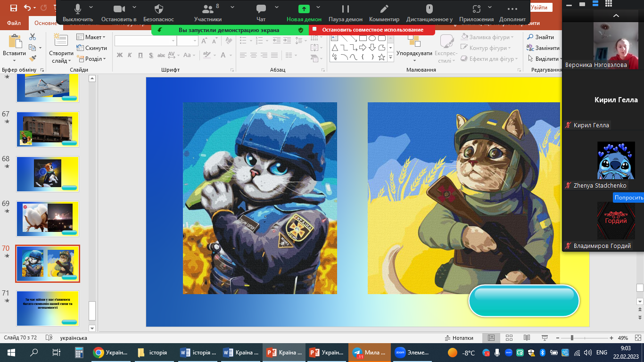Click Пауза демонстрации in the Zoom toolbar
The height and width of the screenshot is (362, 644).
[346, 13]
